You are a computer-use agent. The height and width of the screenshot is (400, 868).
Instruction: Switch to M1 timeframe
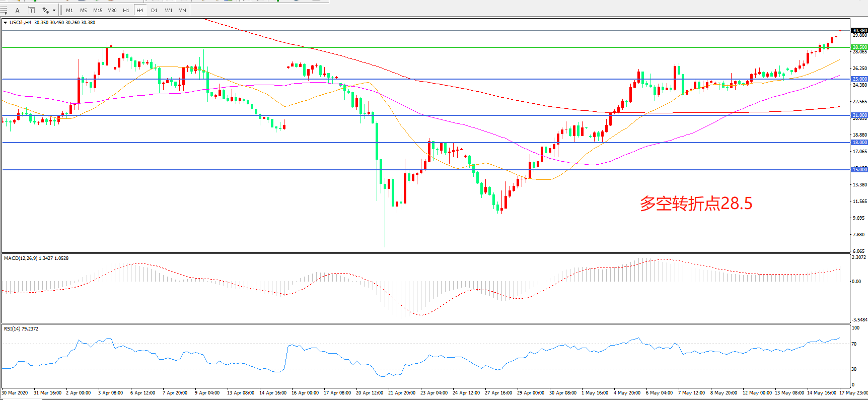[69, 10]
